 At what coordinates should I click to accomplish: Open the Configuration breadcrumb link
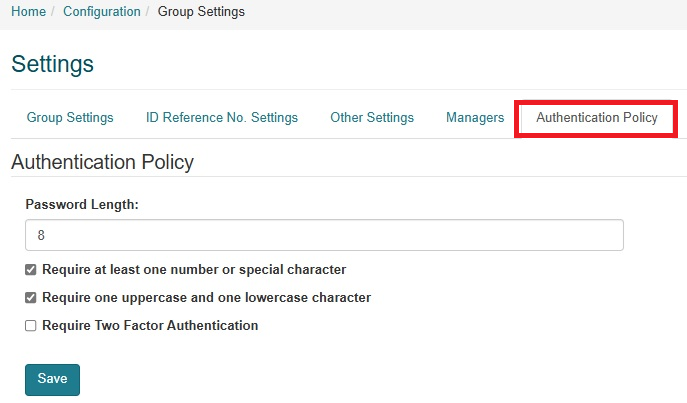102,11
